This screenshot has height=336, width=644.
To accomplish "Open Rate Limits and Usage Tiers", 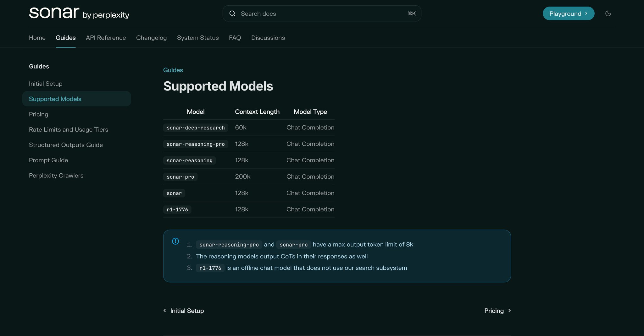I will click(x=69, y=130).
